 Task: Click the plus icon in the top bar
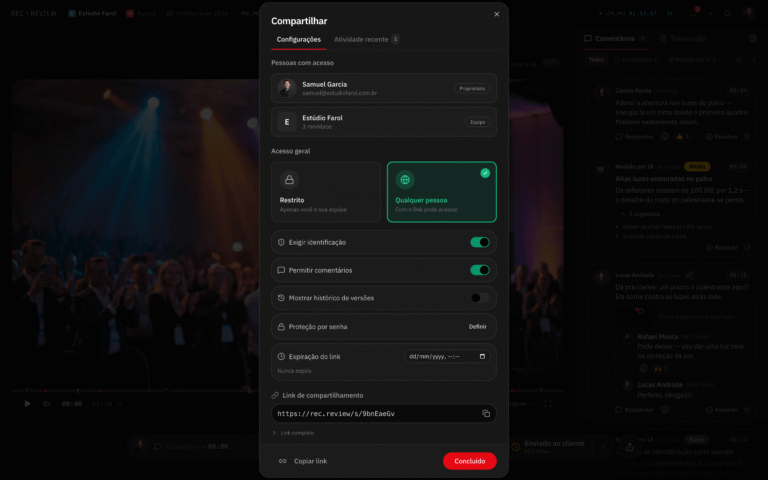point(710,13)
